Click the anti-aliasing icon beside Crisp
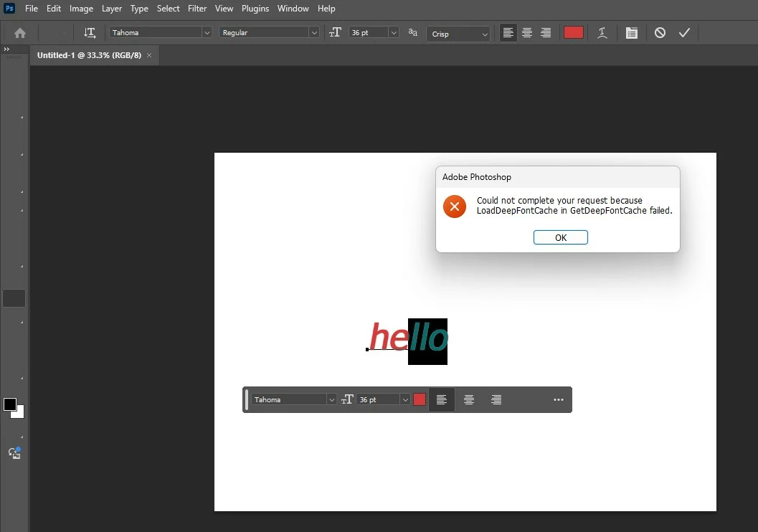758x532 pixels. tap(413, 32)
